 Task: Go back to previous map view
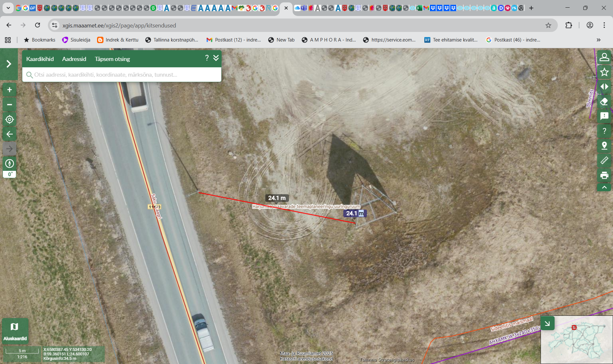pos(10,134)
